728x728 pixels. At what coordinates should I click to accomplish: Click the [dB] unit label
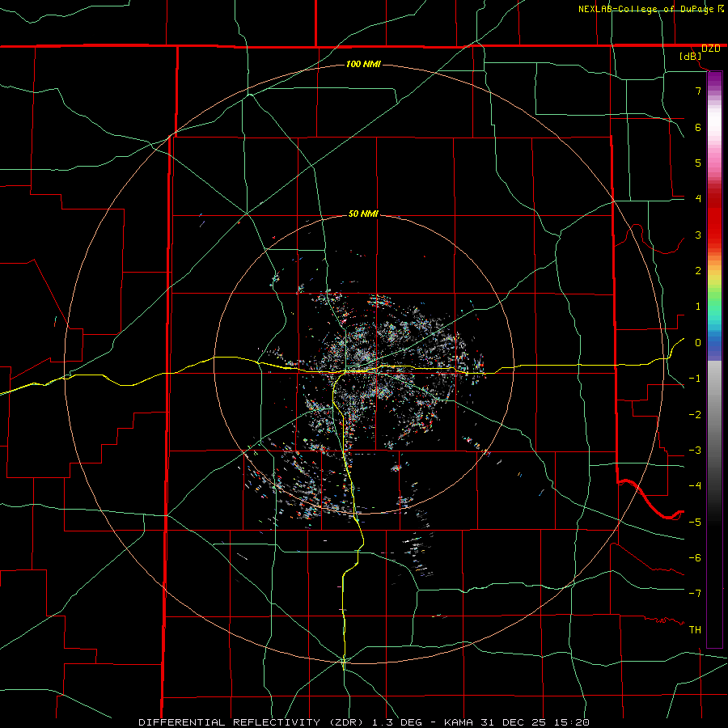coord(691,56)
